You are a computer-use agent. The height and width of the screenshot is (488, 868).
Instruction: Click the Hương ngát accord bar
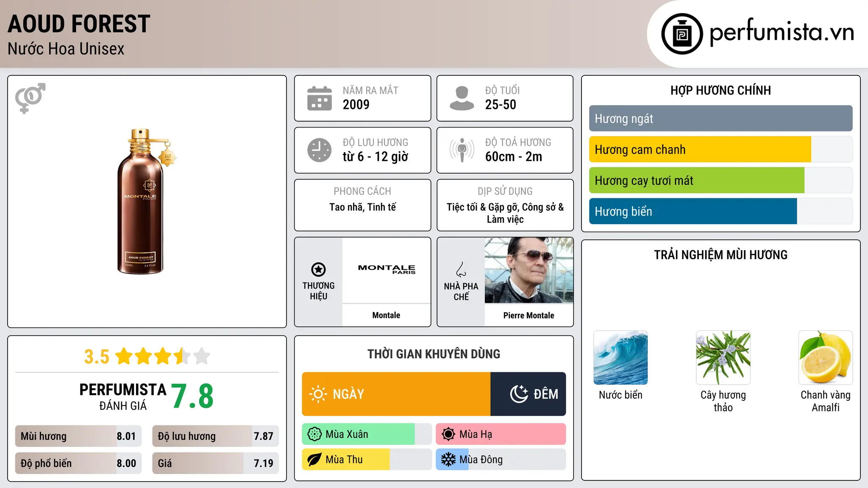pyautogui.click(x=721, y=119)
